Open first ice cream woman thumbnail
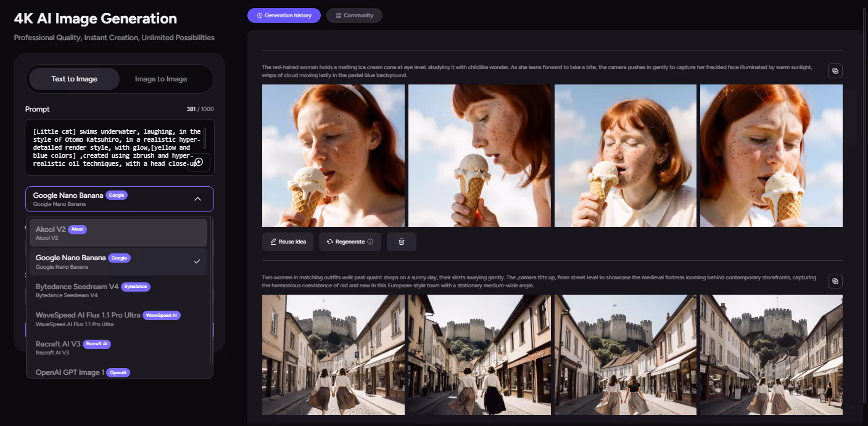The height and width of the screenshot is (426, 868). [333, 155]
